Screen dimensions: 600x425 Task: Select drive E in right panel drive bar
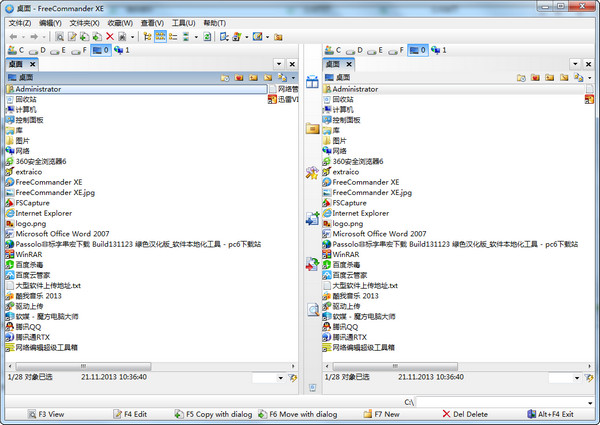coord(375,50)
